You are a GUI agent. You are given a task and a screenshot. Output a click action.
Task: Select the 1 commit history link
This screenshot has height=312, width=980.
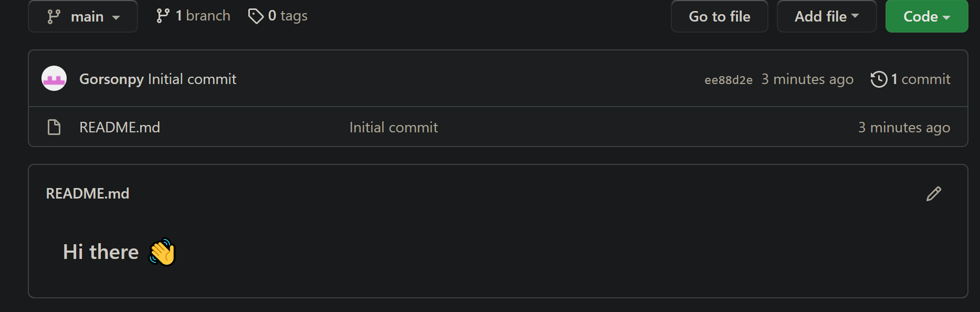917,79
